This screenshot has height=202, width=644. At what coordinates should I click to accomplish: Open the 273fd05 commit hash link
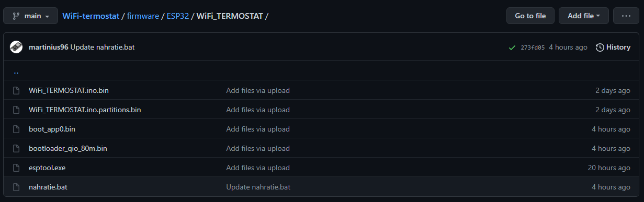[x=533, y=47]
